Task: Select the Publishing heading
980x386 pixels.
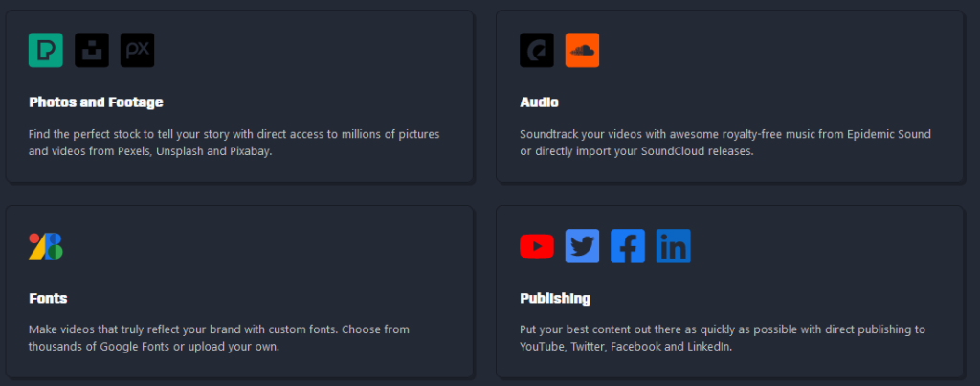Action: [x=555, y=299]
